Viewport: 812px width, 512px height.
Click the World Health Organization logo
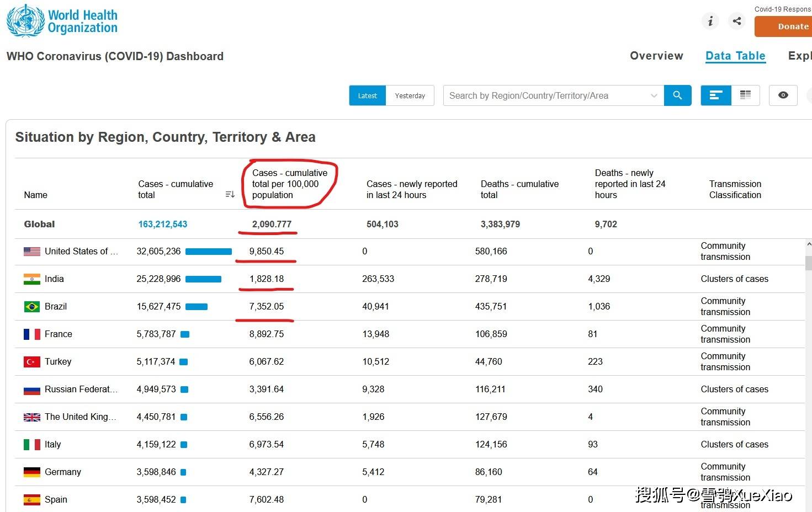[62, 20]
